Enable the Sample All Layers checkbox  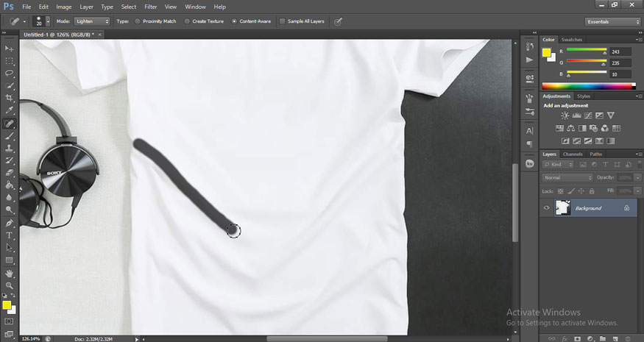tap(282, 21)
